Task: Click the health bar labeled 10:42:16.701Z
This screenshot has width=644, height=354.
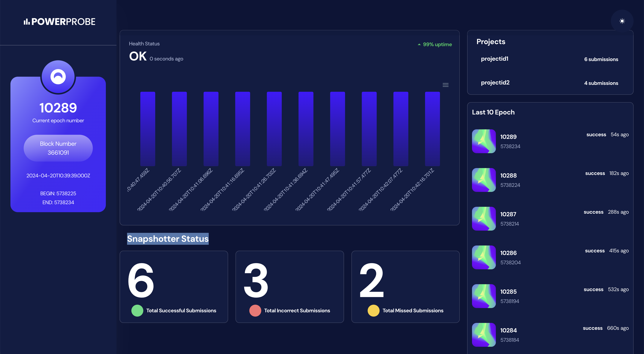Action: (x=432, y=129)
